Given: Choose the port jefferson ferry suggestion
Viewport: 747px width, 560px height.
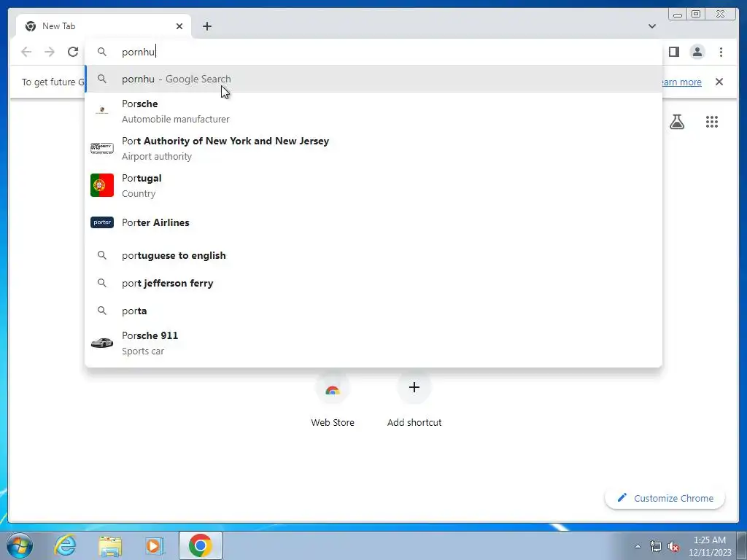Looking at the screenshot, I should coord(373,283).
